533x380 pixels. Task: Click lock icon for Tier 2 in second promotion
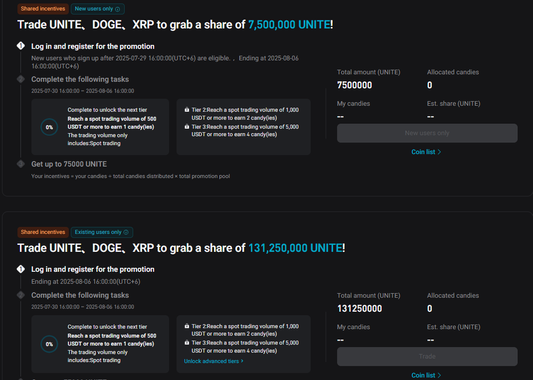tap(187, 326)
